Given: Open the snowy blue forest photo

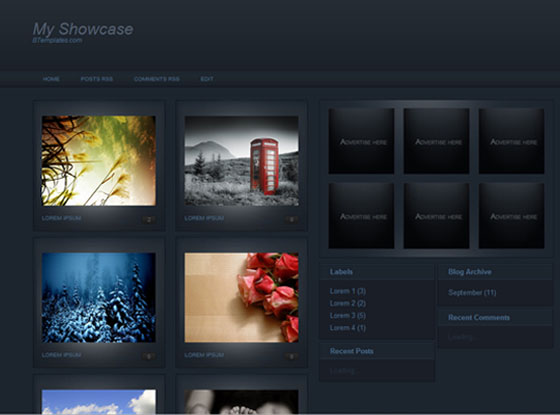Looking at the screenshot, I should tap(99, 298).
